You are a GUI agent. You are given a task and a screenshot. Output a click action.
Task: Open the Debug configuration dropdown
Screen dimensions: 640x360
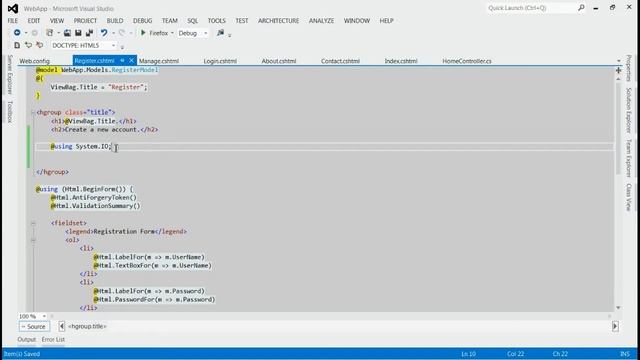click(205, 33)
